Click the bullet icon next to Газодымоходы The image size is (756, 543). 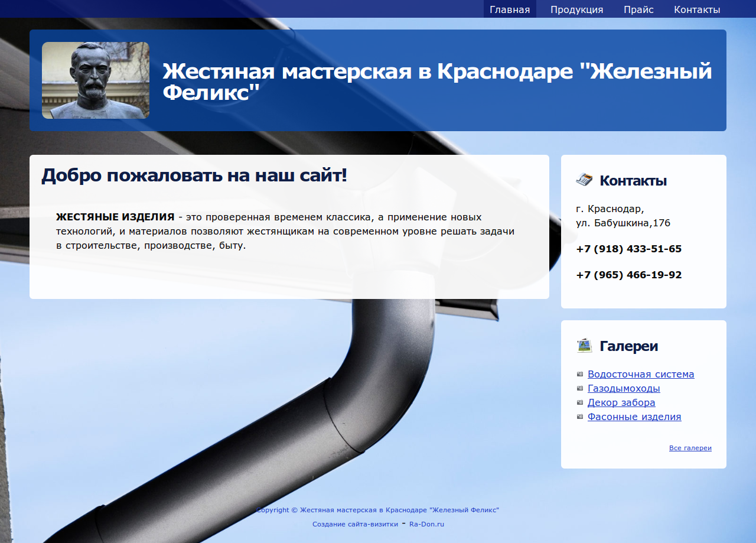579,388
